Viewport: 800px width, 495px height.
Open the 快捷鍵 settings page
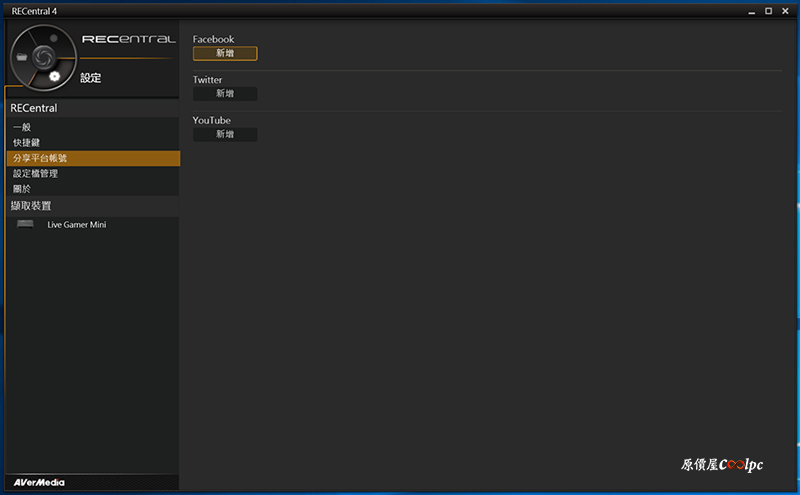tap(92, 142)
